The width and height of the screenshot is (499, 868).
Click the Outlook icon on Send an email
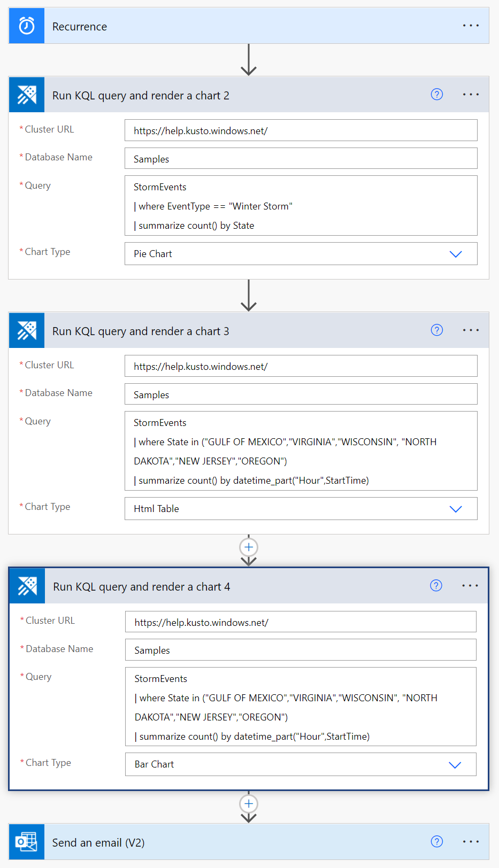[x=27, y=842]
